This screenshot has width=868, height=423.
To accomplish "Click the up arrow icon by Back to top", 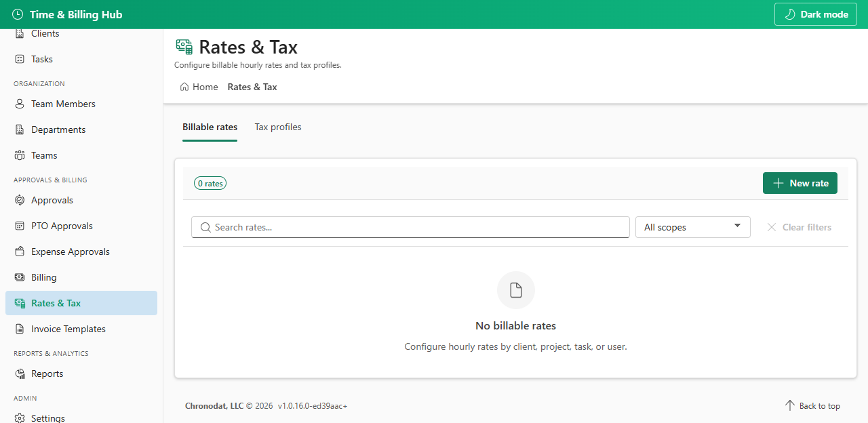I will 790,405.
